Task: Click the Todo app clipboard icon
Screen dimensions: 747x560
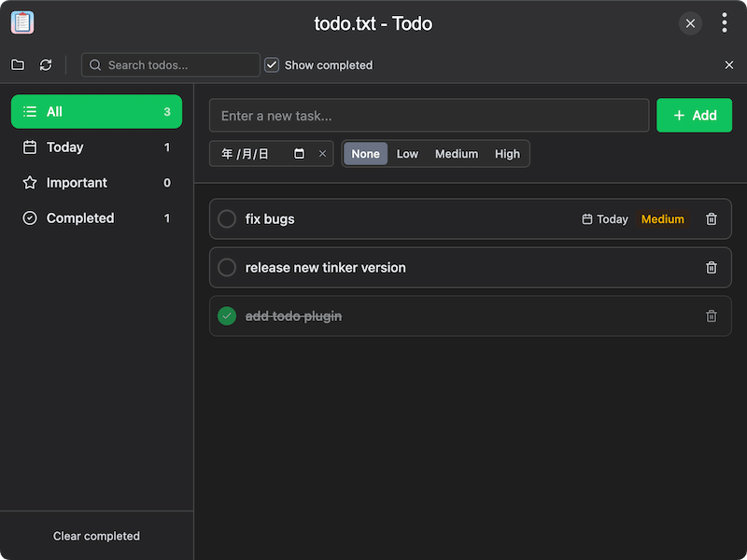Action: coord(22,23)
